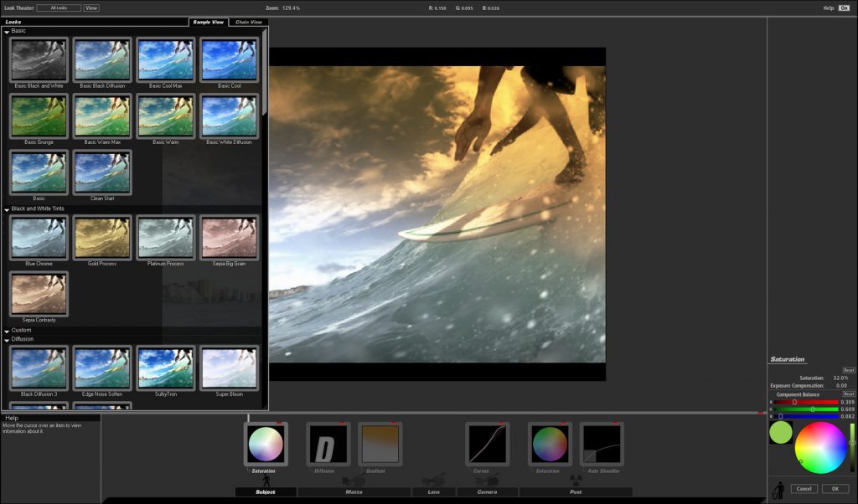The height and width of the screenshot is (504, 858).
Task: Select the Saturation tool in Subject chain
Action: (266, 444)
